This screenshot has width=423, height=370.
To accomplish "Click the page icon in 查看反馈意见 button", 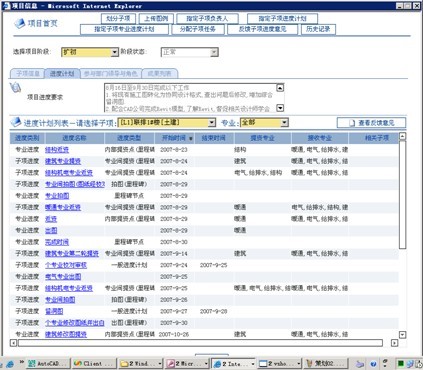I will tap(352, 123).
